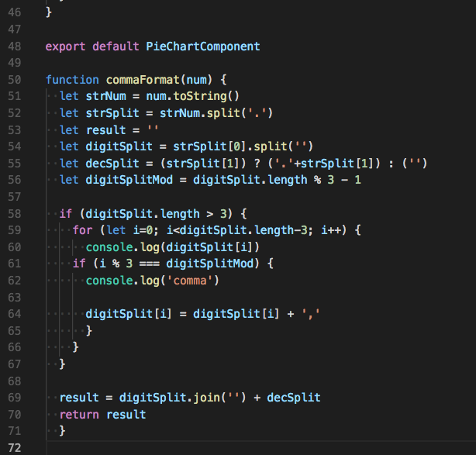Click line number 48 in the gutter
This screenshot has height=455, width=476.
(15, 47)
